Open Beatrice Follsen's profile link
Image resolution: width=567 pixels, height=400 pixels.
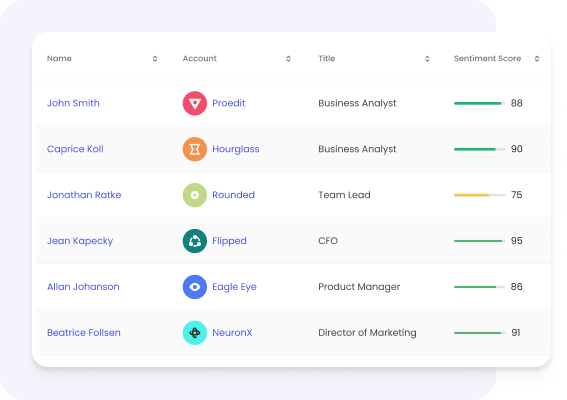(x=84, y=333)
